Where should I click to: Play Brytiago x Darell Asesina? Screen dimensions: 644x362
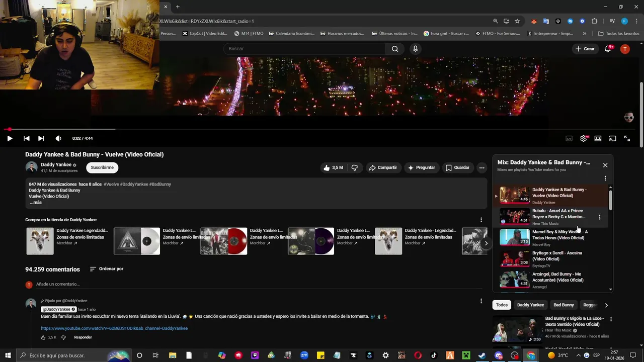coord(550,259)
